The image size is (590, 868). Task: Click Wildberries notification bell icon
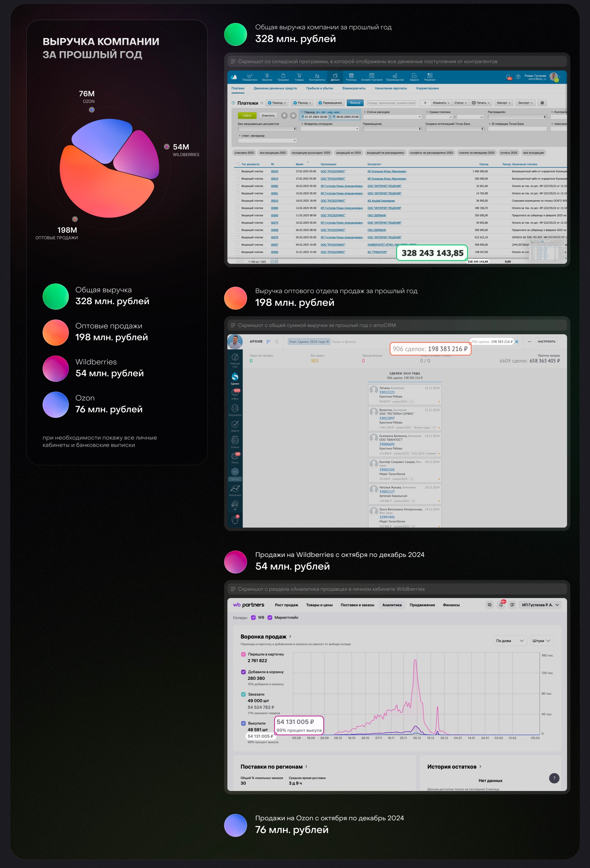[501, 605]
